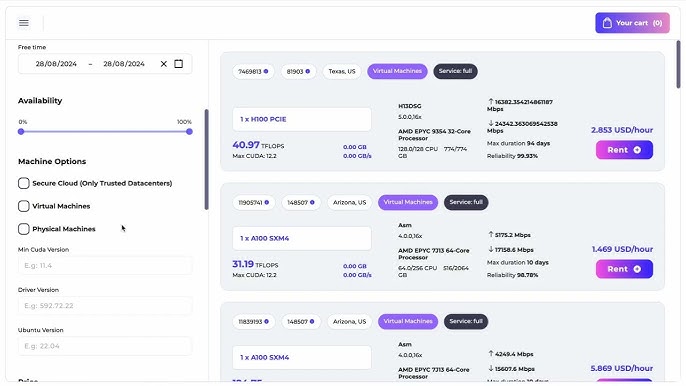
Task: Tick the Physical Machines checkbox
Action: [x=24, y=228]
